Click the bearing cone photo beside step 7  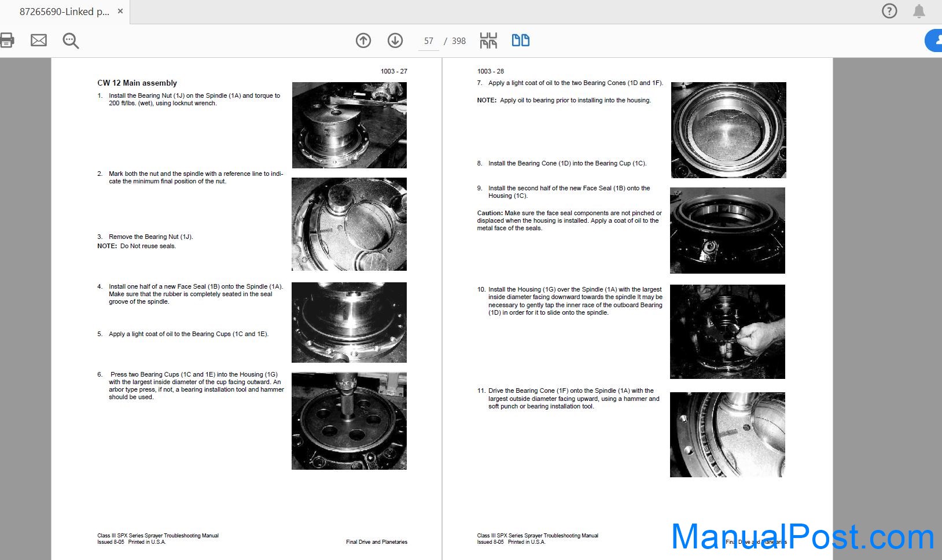tap(728, 130)
